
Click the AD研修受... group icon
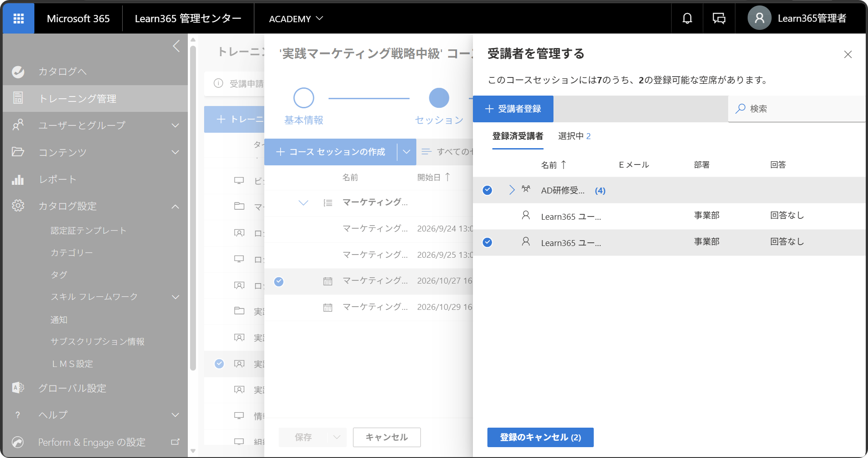click(x=525, y=189)
